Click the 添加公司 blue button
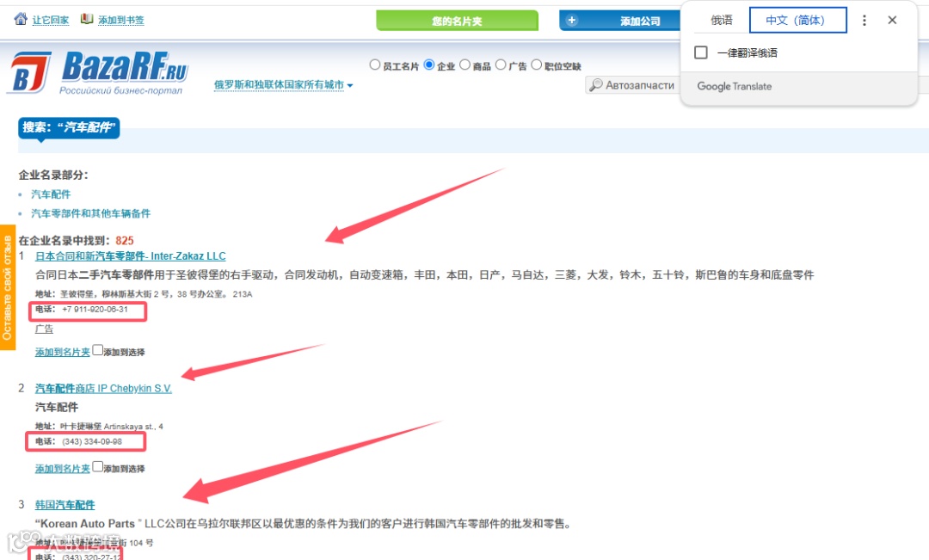 click(619, 21)
